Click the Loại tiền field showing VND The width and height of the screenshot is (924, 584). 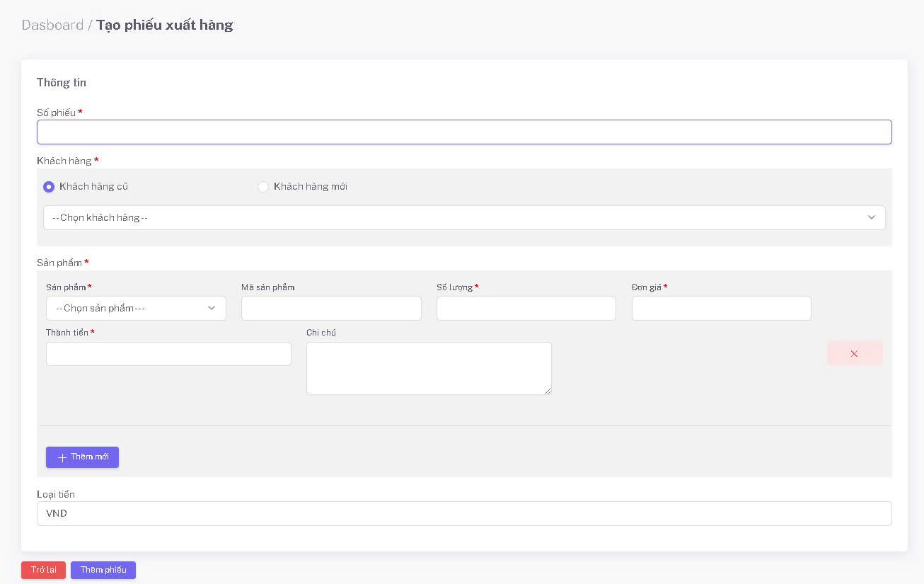click(x=463, y=513)
